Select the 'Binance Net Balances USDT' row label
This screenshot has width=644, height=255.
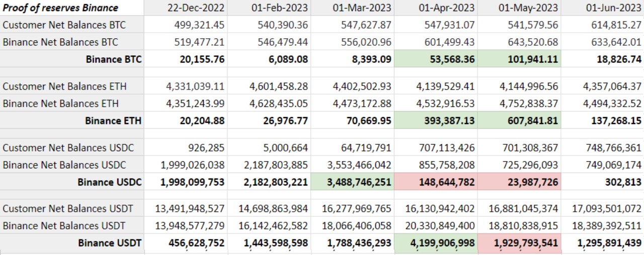[x=71, y=226]
